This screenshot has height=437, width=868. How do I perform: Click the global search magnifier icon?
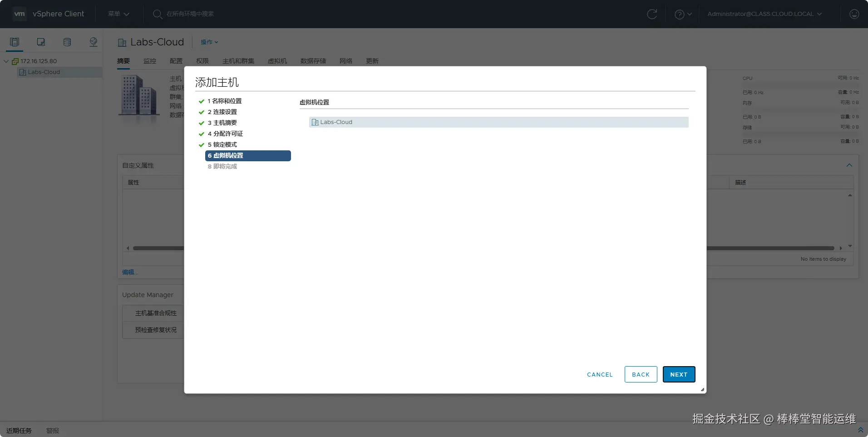click(x=157, y=14)
